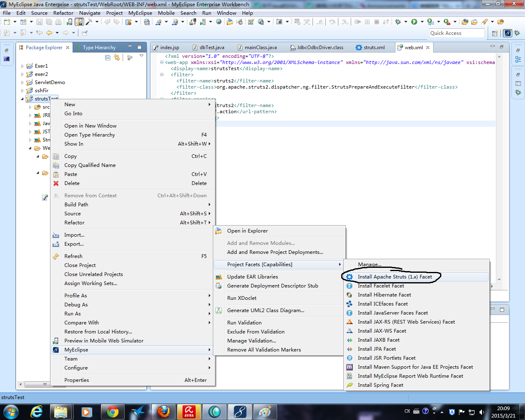
Task: Open Firefox from taskbar
Action: pos(164,411)
